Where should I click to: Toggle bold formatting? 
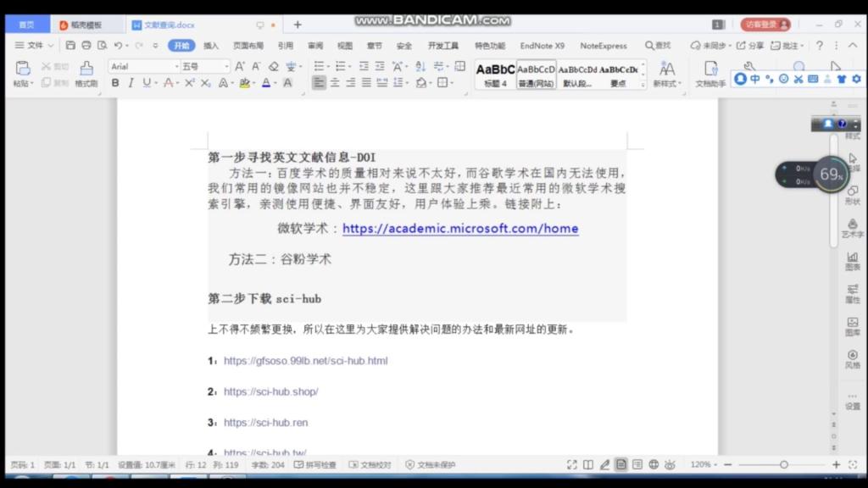(x=115, y=83)
